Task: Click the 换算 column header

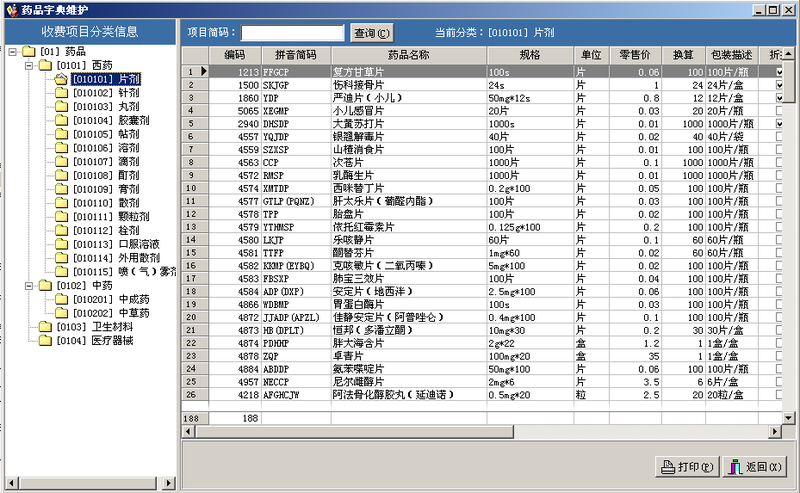Action: click(x=684, y=55)
